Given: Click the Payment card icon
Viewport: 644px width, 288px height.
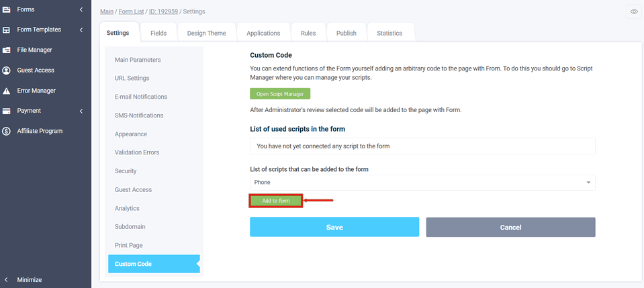Looking at the screenshot, I should pos(6,111).
